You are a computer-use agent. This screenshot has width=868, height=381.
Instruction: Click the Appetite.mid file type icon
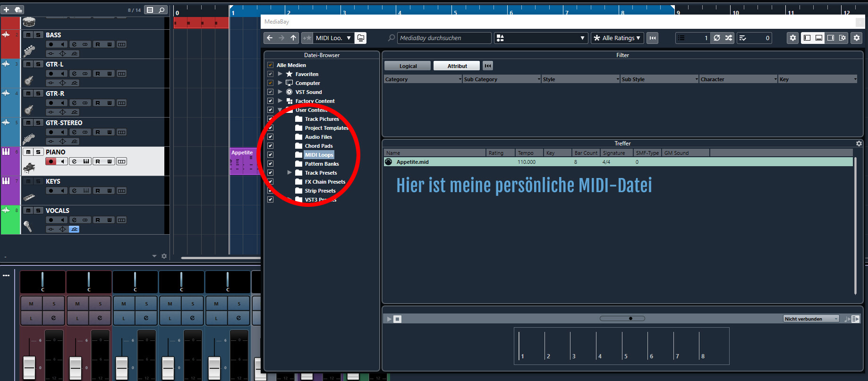click(x=389, y=162)
